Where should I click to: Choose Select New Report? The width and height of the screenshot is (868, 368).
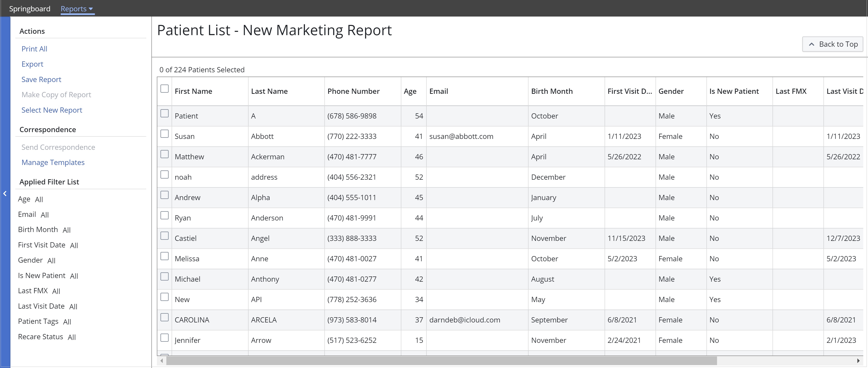coord(52,110)
